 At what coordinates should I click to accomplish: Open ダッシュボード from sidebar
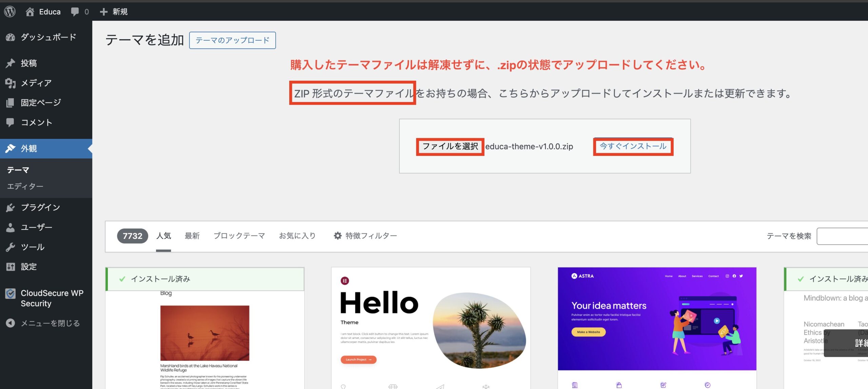[x=48, y=37]
